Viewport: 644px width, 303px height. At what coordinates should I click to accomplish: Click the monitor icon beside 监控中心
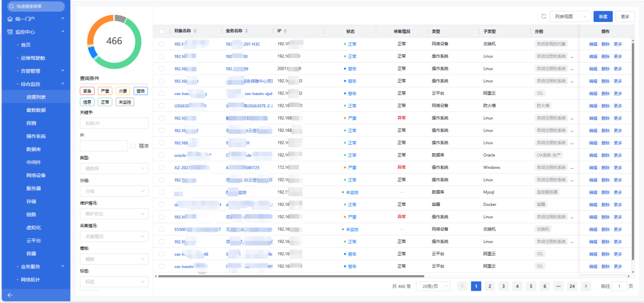click(10, 32)
